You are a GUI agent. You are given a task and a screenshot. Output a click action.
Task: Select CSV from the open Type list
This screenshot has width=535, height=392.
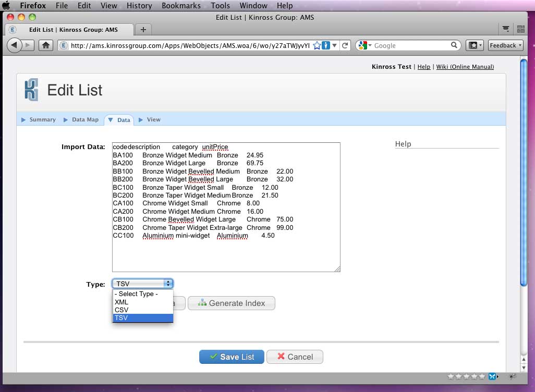pyautogui.click(x=121, y=310)
